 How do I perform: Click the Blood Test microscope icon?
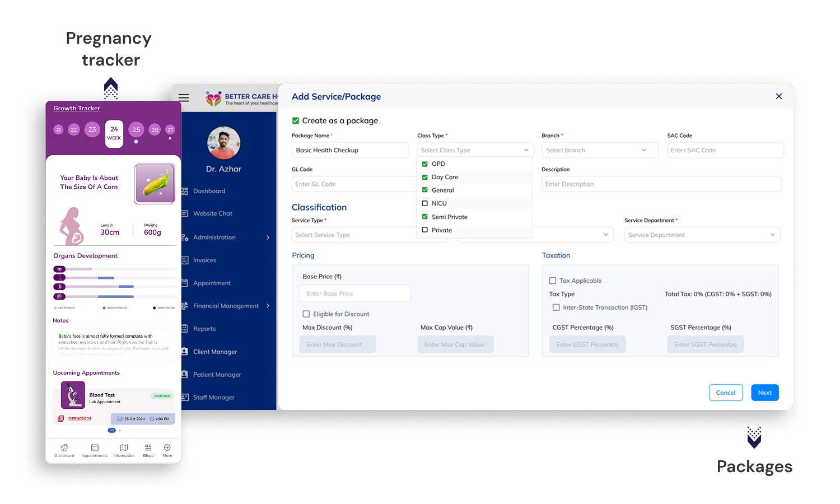[x=73, y=395]
